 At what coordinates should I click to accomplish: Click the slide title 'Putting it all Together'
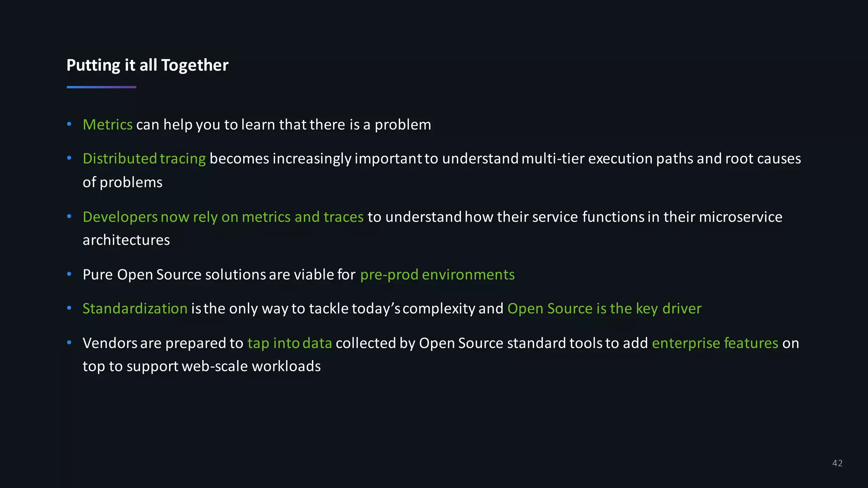coord(147,65)
